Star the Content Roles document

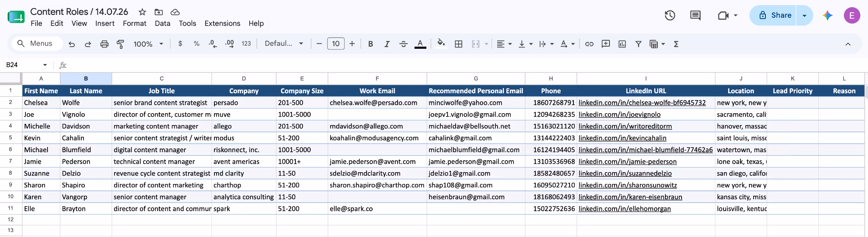click(142, 12)
